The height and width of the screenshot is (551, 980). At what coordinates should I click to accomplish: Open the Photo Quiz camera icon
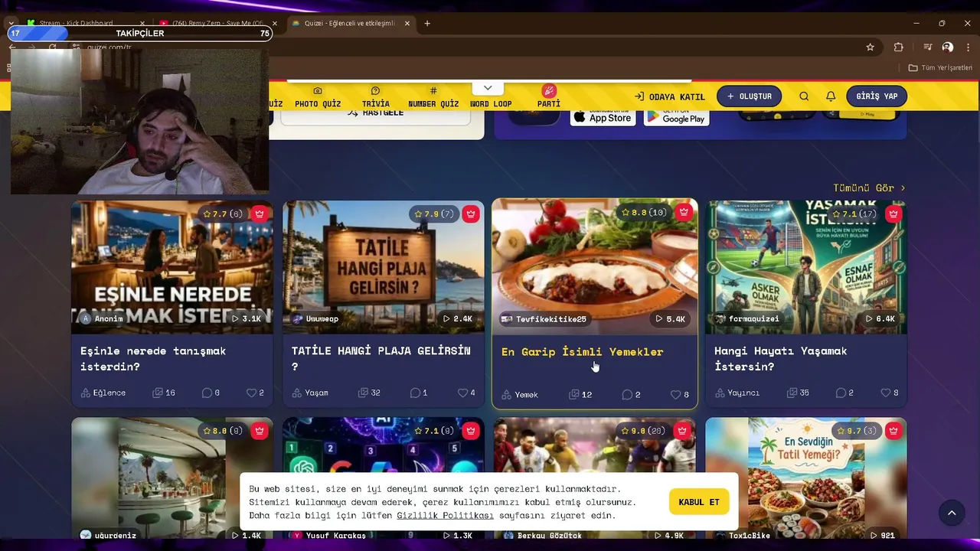[318, 90]
